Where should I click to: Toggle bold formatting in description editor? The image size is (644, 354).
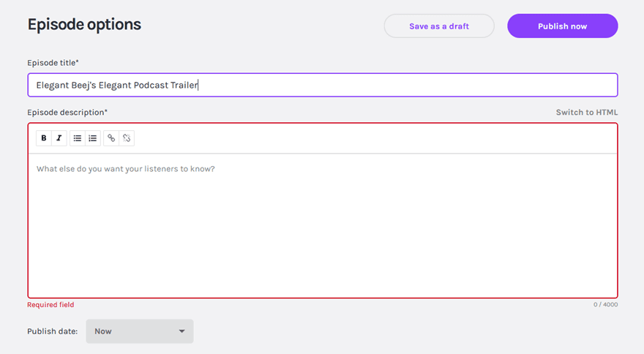(x=44, y=138)
